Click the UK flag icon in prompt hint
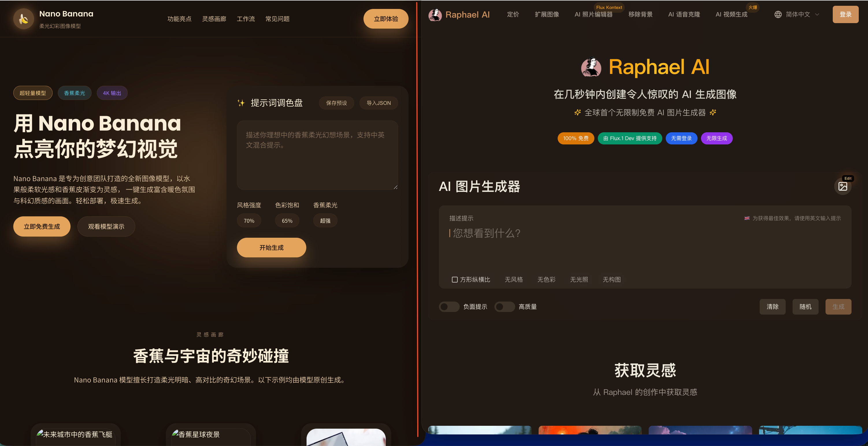Viewport: 868px width, 446px height. click(747, 218)
